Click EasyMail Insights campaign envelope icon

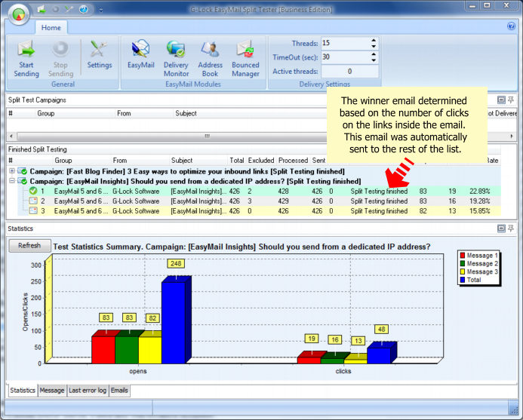pyautogui.click(x=23, y=181)
